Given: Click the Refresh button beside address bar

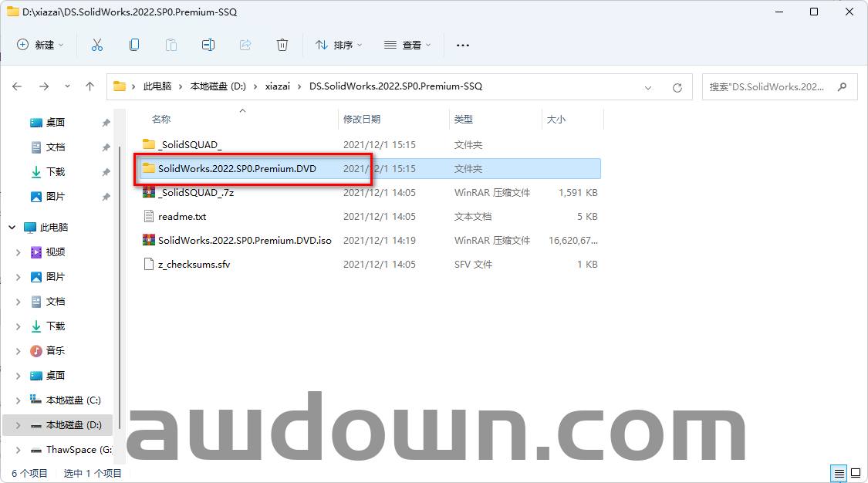Looking at the screenshot, I should pos(677,87).
